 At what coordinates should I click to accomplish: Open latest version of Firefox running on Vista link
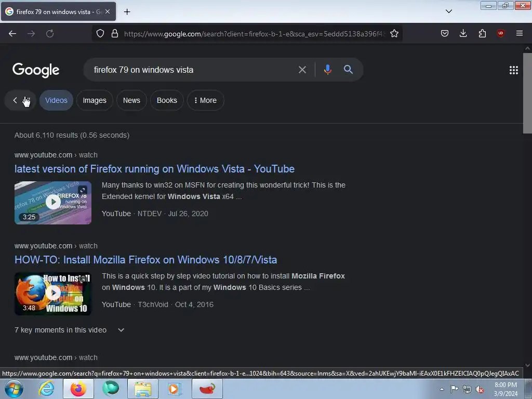154,169
